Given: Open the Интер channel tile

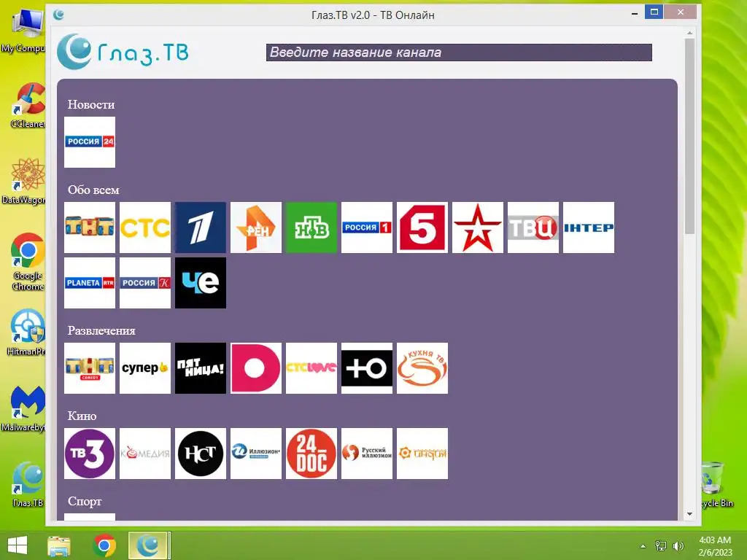Looking at the screenshot, I should click(589, 227).
